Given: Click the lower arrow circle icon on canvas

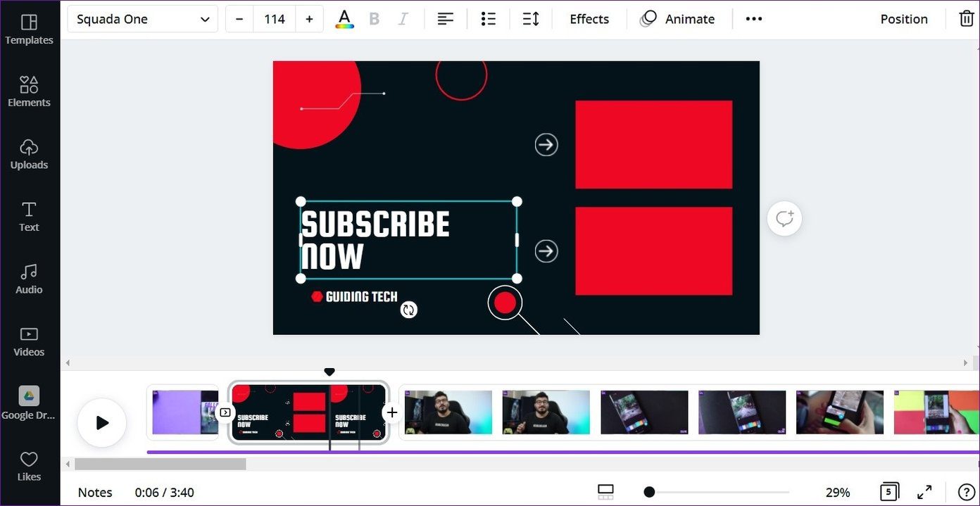Looking at the screenshot, I should pyautogui.click(x=546, y=251).
